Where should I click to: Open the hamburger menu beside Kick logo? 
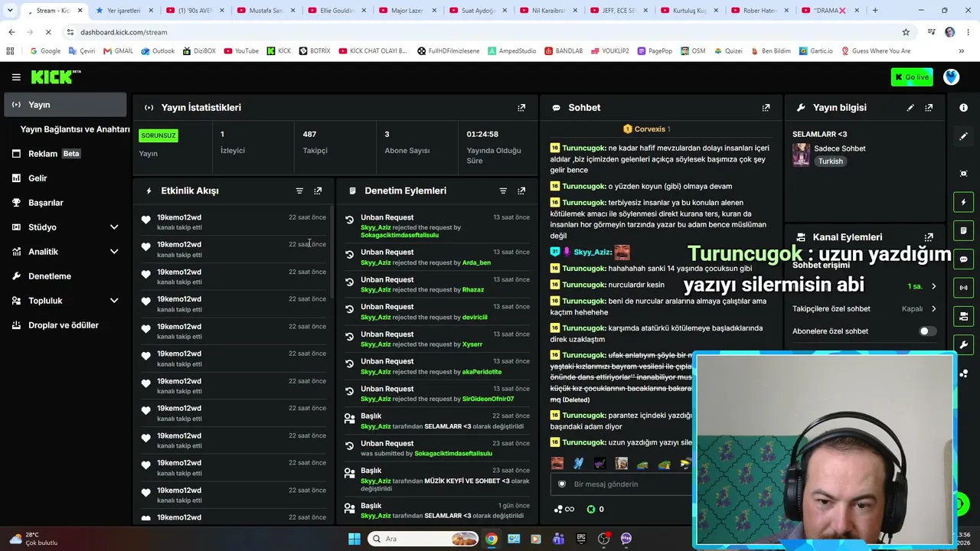click(16, 77)
